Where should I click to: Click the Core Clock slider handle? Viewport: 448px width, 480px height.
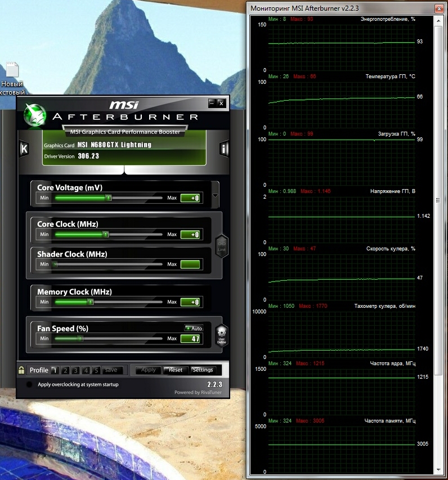tap(106, 235)
